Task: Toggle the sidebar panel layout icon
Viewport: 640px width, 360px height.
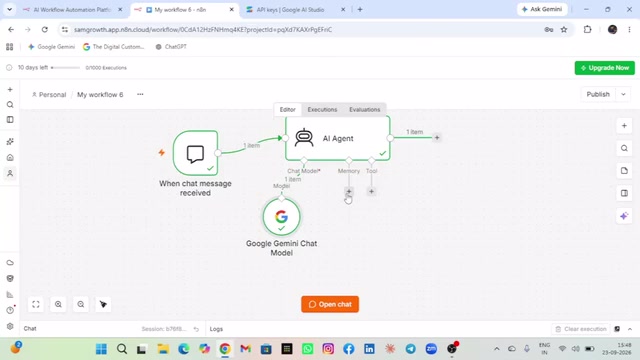Action: click(x=10, y=120)
